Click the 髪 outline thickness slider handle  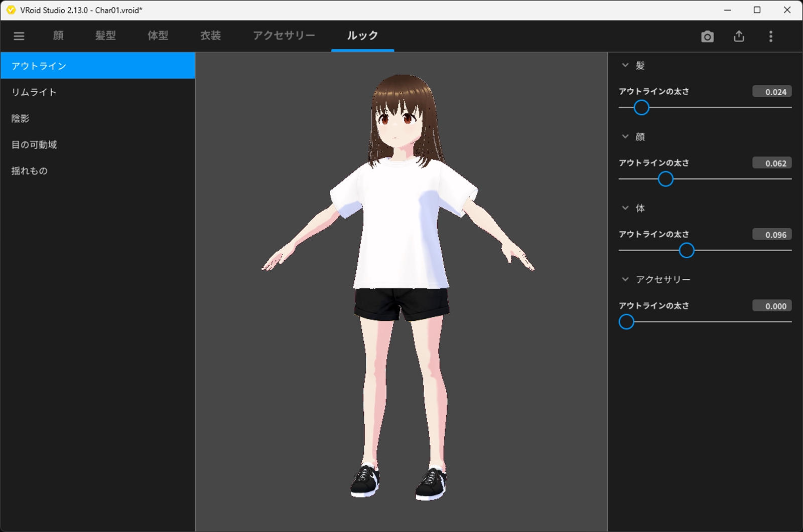[x=641, y=107]
